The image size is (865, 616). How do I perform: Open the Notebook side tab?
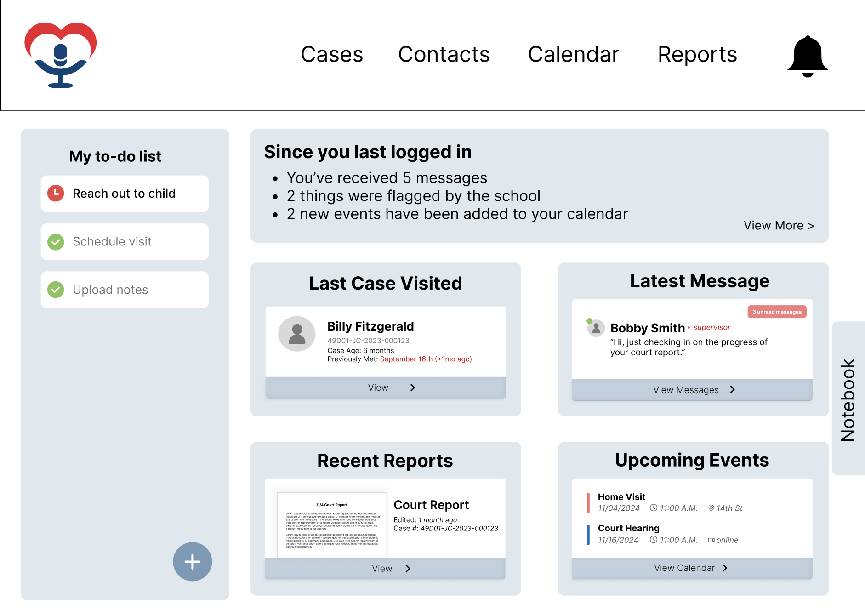click(848, 399)
